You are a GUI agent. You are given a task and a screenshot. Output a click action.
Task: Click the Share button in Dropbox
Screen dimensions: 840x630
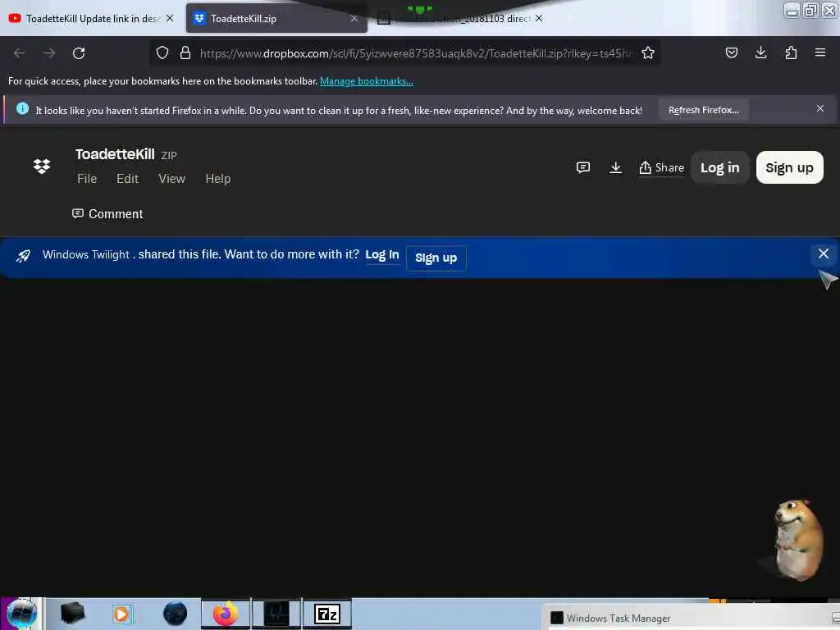662,167
